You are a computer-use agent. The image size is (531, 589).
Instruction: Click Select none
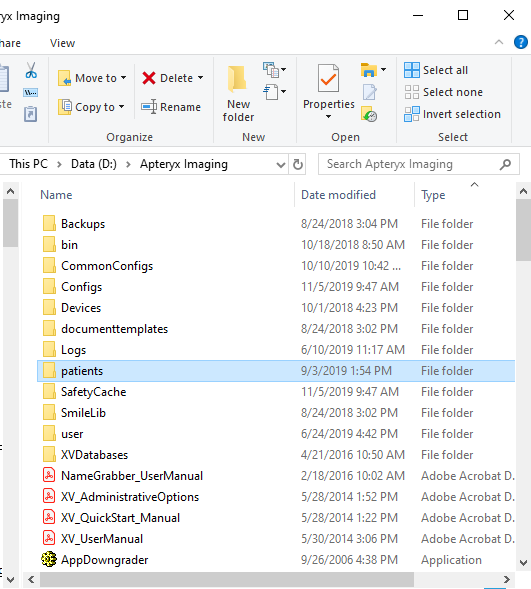(x=444, y=92)
